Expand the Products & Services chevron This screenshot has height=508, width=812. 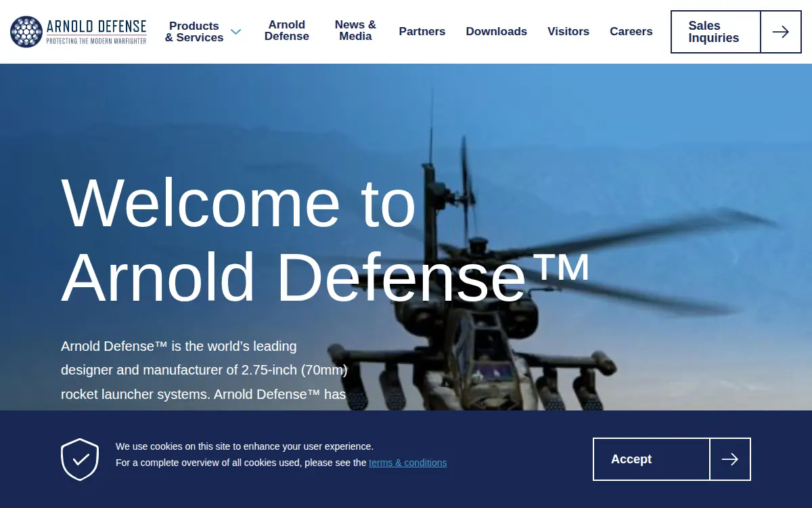click(x=235, y=32)
